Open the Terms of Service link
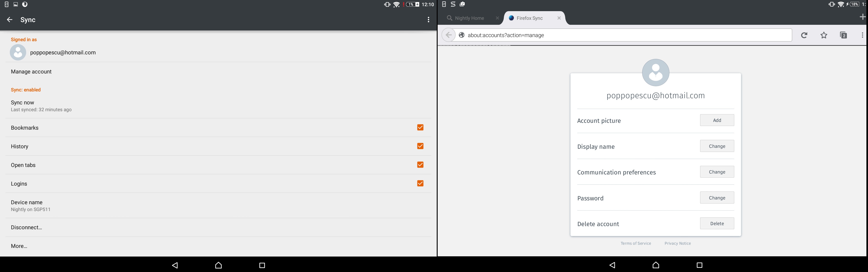The height and width of the screenshot is (272, 868). pos(636,243)
